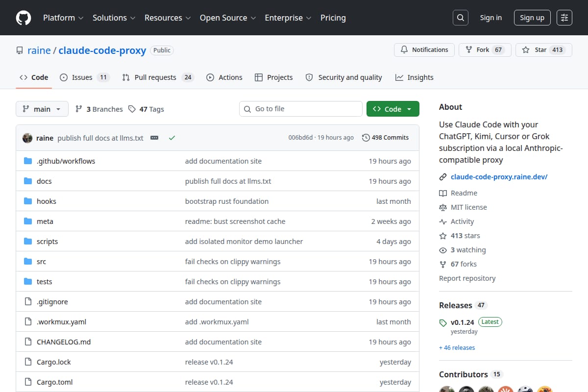The image size is (588, 392).
Task: Open commit 'add isolated monitor demo launcher'
Action: 244,242
